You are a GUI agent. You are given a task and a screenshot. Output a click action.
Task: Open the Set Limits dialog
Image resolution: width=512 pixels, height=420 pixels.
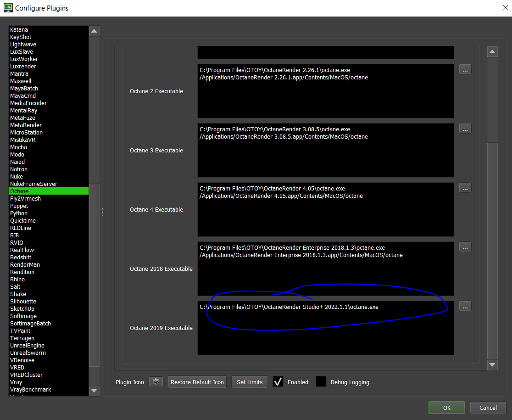click(x=250, y=382)
